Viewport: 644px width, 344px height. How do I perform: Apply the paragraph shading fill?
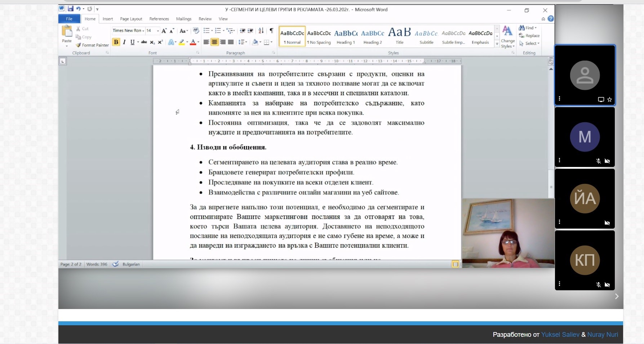[x=255, y=42]
